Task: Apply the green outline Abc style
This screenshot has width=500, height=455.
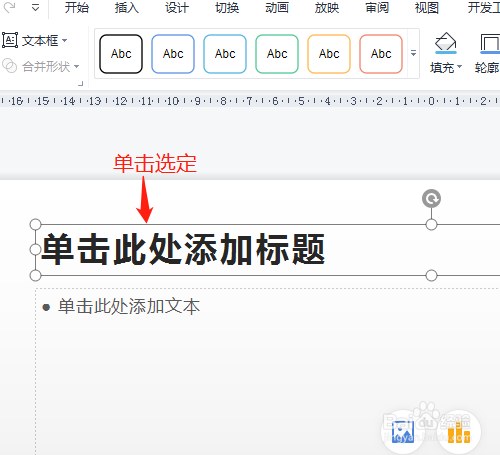Action: point(277,54)
